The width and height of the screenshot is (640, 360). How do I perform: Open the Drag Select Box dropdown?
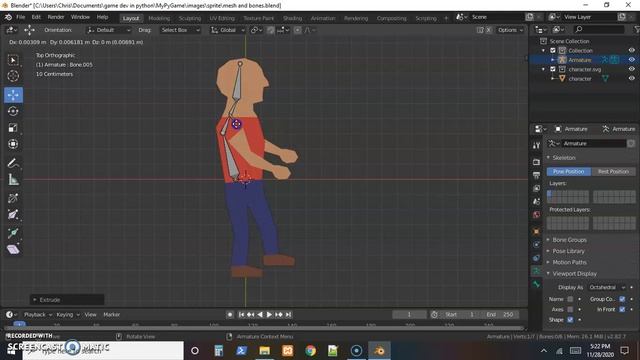pyautogui.click(x=180, y=30)
